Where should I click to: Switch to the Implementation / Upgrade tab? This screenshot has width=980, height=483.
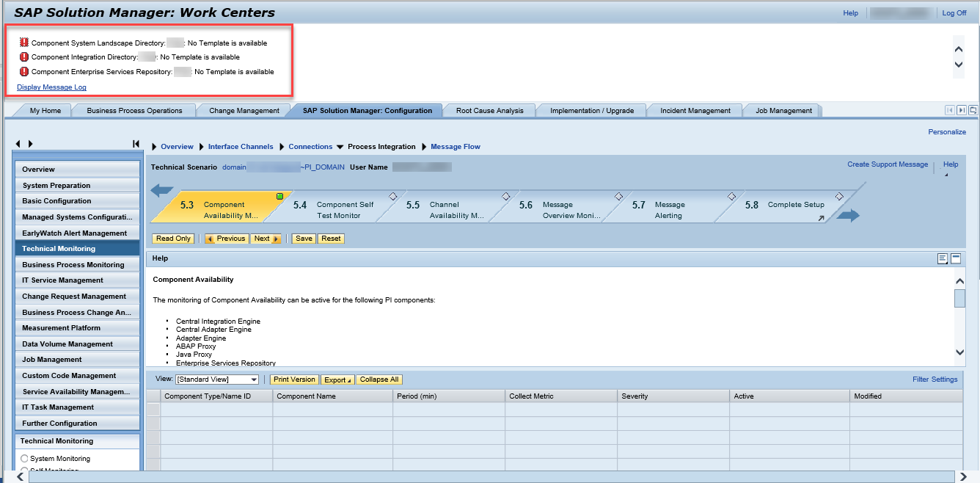pos(592,111)
